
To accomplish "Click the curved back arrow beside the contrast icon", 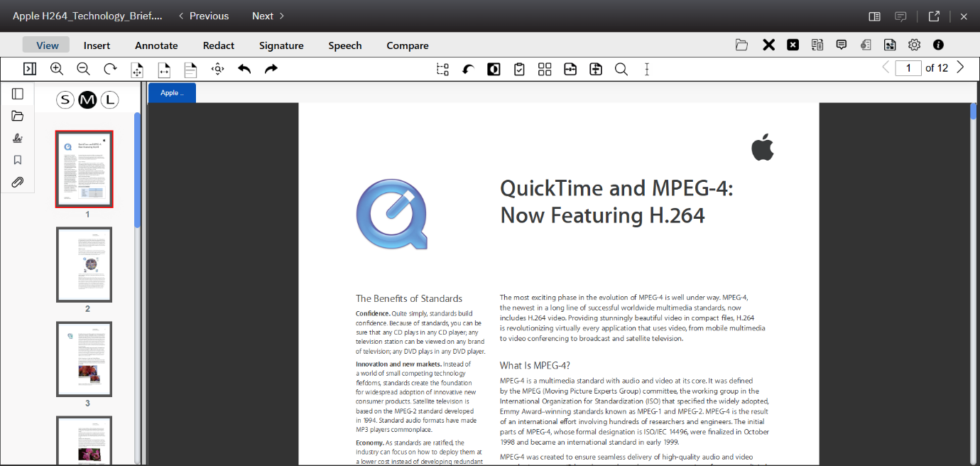I will [469, 69].
